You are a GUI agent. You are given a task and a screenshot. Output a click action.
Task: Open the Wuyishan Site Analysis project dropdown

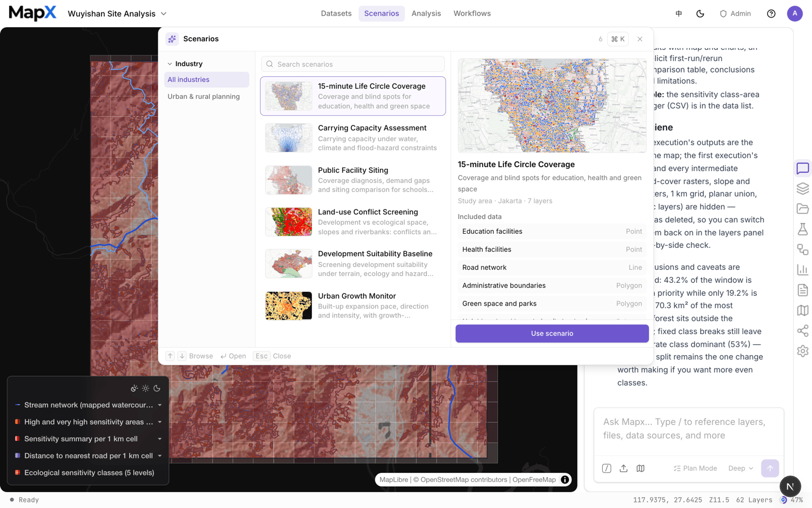[x=117, y=14]
